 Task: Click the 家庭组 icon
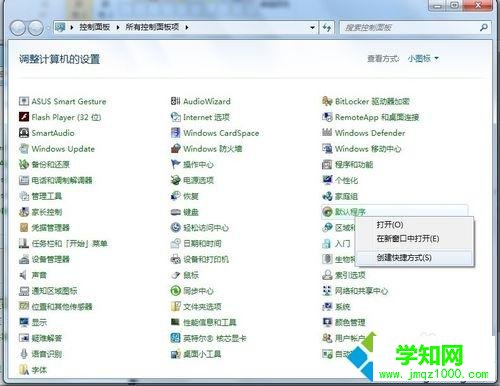tap(327, 196)
